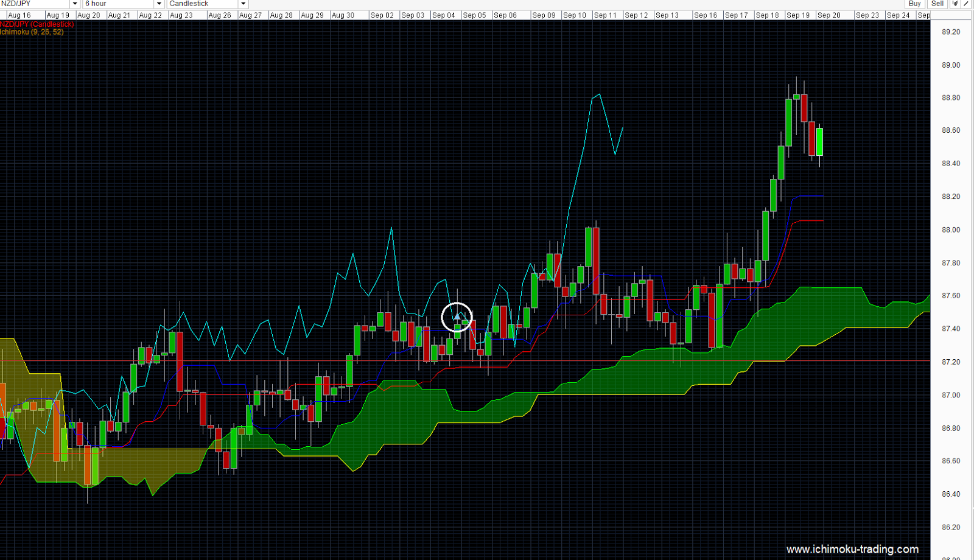Click the Sep 12 date label

click(x=636, y=15)
